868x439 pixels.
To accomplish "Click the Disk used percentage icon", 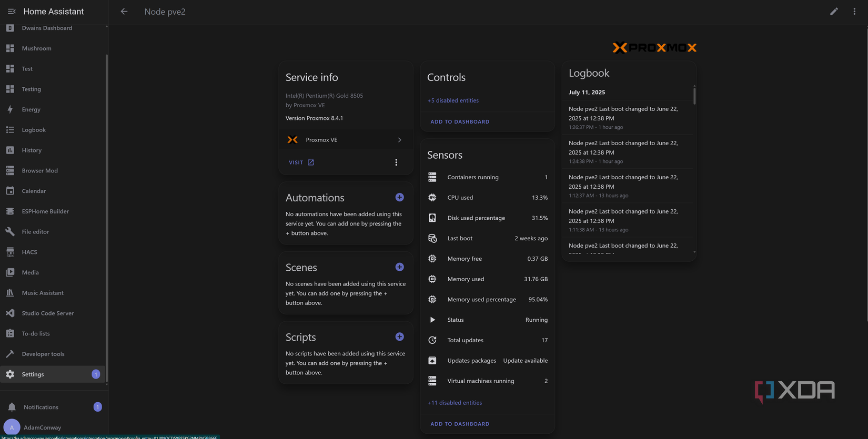I will 432,218.
